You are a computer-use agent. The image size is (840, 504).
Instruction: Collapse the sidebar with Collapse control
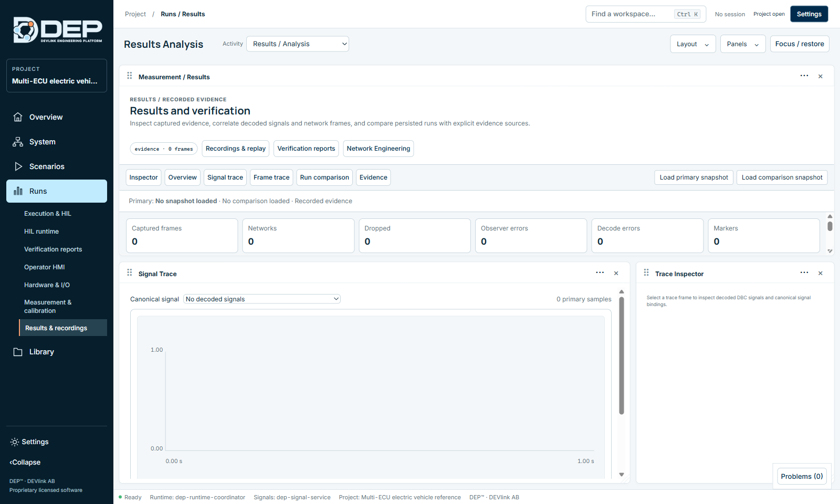coord(25,463)
